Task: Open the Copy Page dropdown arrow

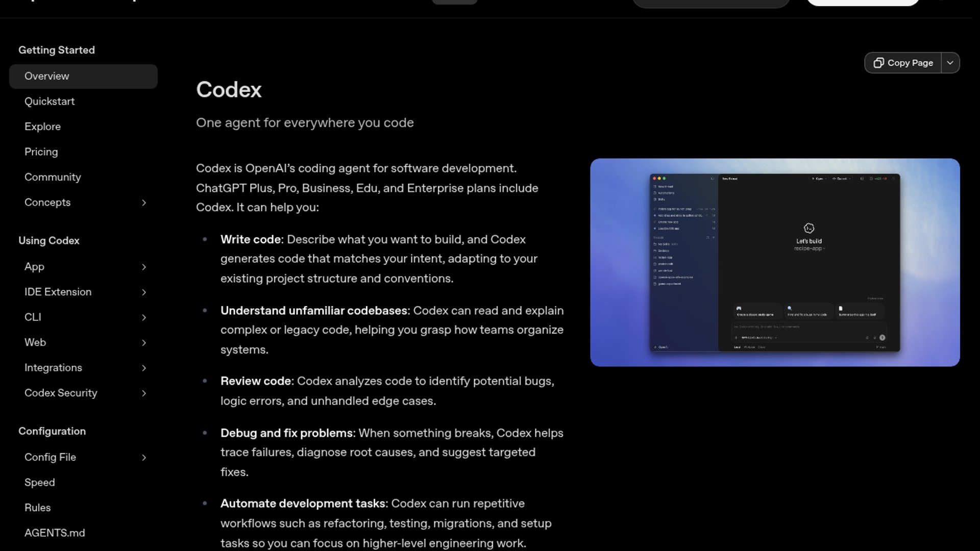Action: pos(950,63)
